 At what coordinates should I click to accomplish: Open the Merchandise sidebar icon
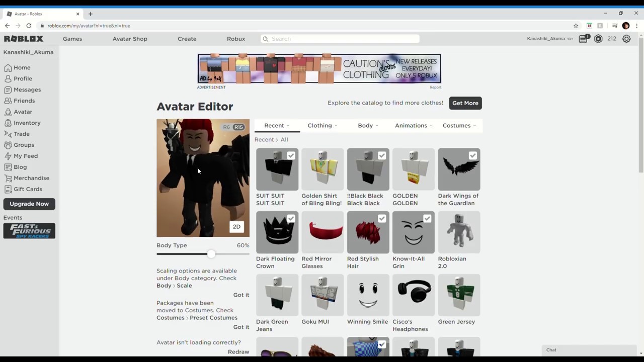tap(8, 178)
